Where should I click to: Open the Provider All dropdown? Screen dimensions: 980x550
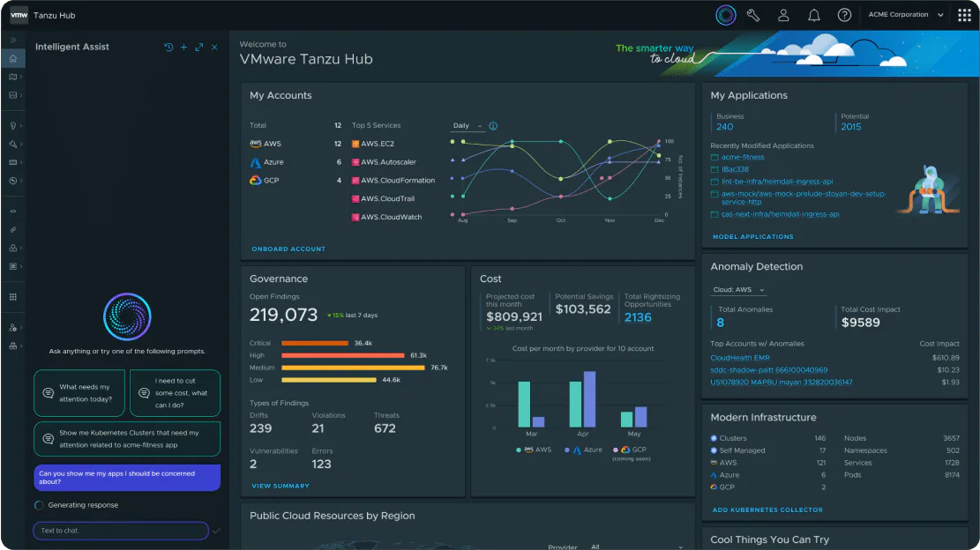pyautogui.click(x=638, y=546)
